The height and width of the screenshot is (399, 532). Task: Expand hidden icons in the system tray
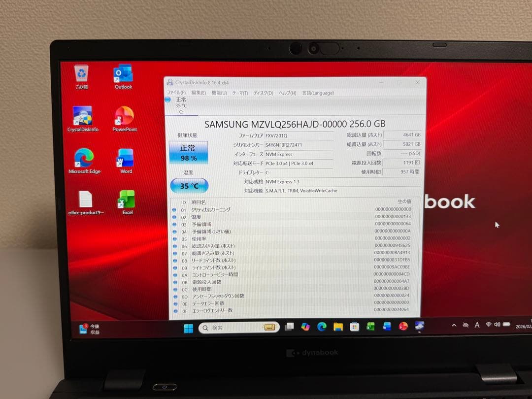click(x=454, y=325)
